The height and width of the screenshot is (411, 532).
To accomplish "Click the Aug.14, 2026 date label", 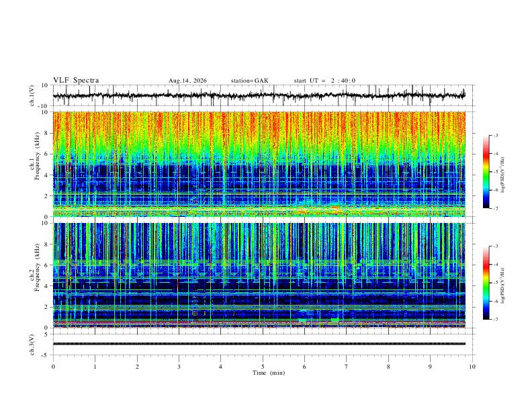I will [187, 81].
